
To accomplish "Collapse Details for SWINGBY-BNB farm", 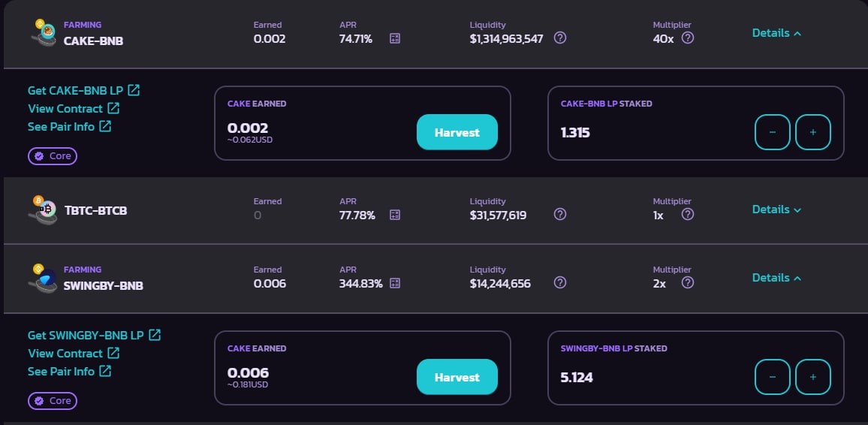I will 776,278.
